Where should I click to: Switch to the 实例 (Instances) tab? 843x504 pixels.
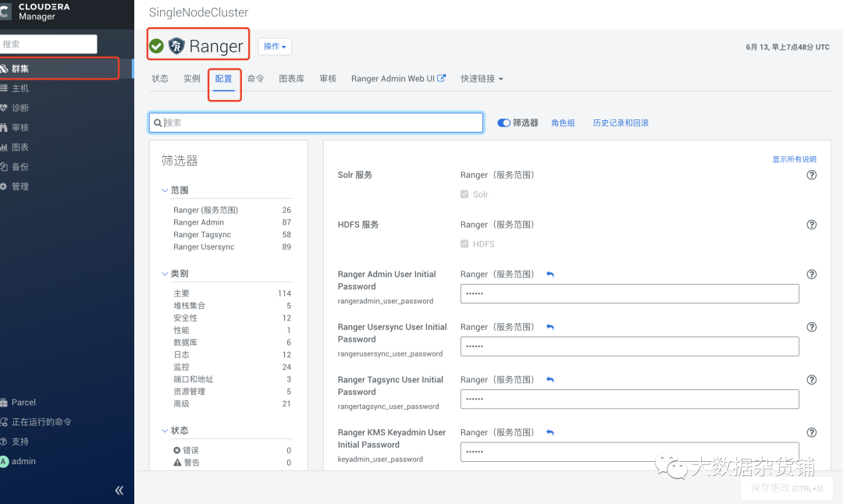191,79
